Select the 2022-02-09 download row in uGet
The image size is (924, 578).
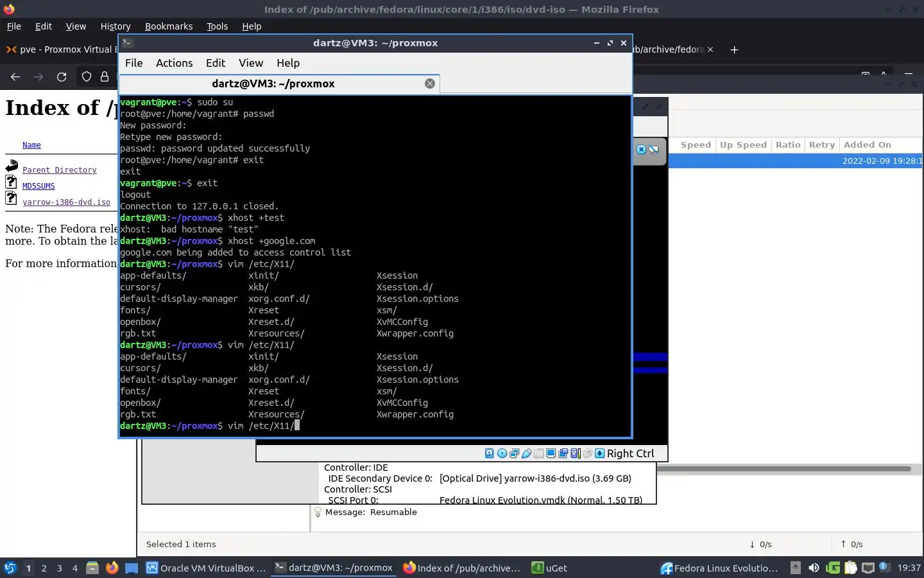[x=796, y=161]
